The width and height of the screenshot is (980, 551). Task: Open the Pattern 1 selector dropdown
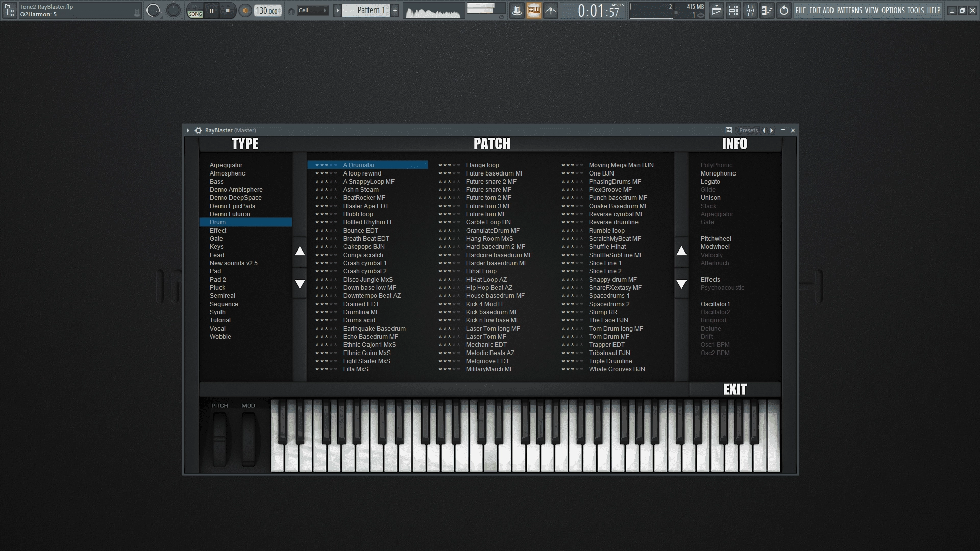click(366, 10)
